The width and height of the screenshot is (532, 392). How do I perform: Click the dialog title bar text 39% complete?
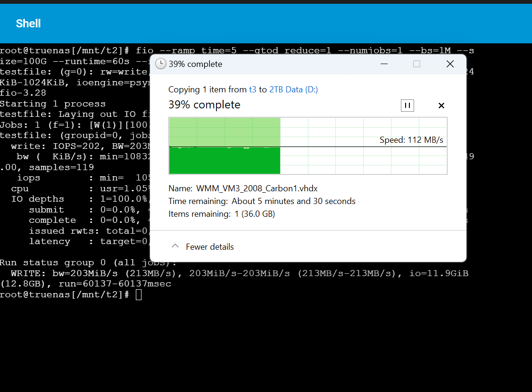[195, 64]
